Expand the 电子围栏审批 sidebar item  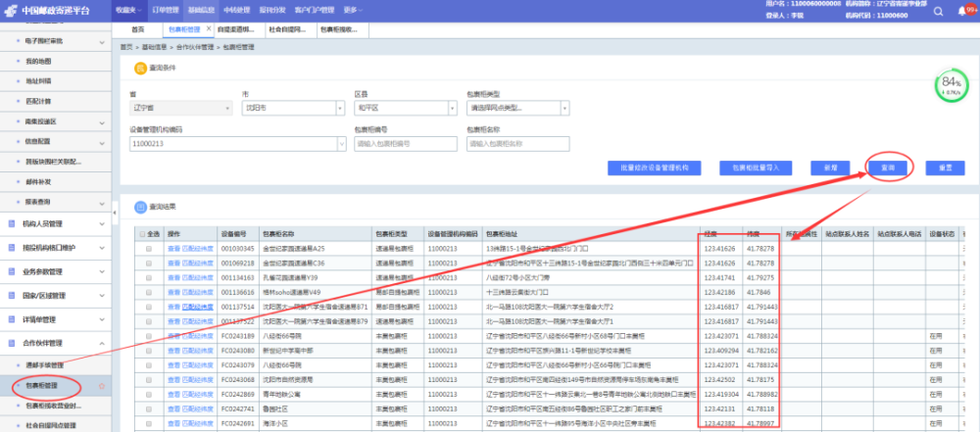point(102,42)
